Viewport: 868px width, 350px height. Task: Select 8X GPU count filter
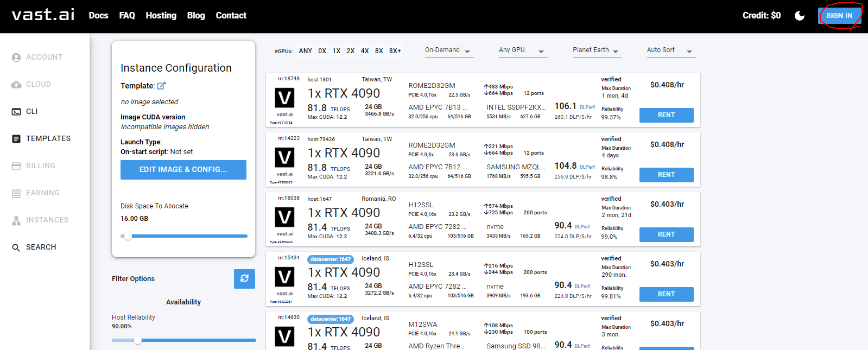point(379,51)
